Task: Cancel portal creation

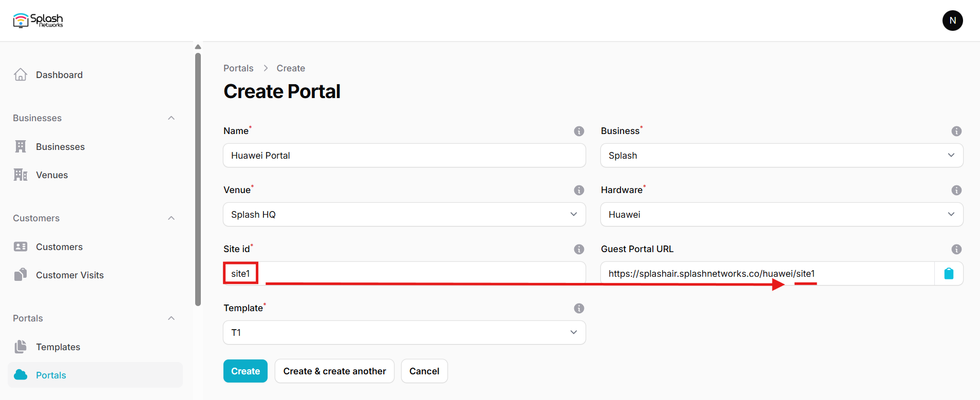Action: pyautogui.click(x=424, y=371)
